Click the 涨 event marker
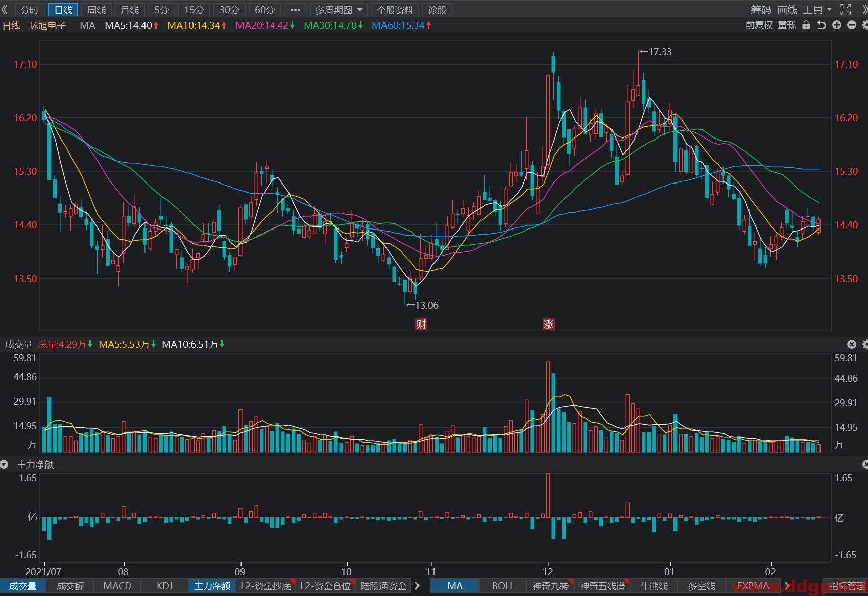Viewport: 868px width, 596px height. pyautogui.click(x=549, y=324)
